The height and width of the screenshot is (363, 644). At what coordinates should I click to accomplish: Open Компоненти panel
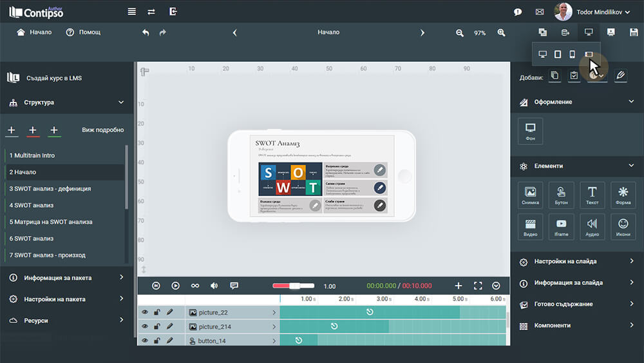(x=577, y=326)
